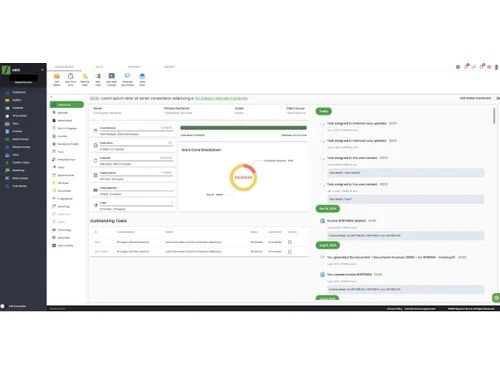This screenshot has height=375, width=500.
Task: Click the Work Done Breakdown donut chart
Action: [243, 177]
